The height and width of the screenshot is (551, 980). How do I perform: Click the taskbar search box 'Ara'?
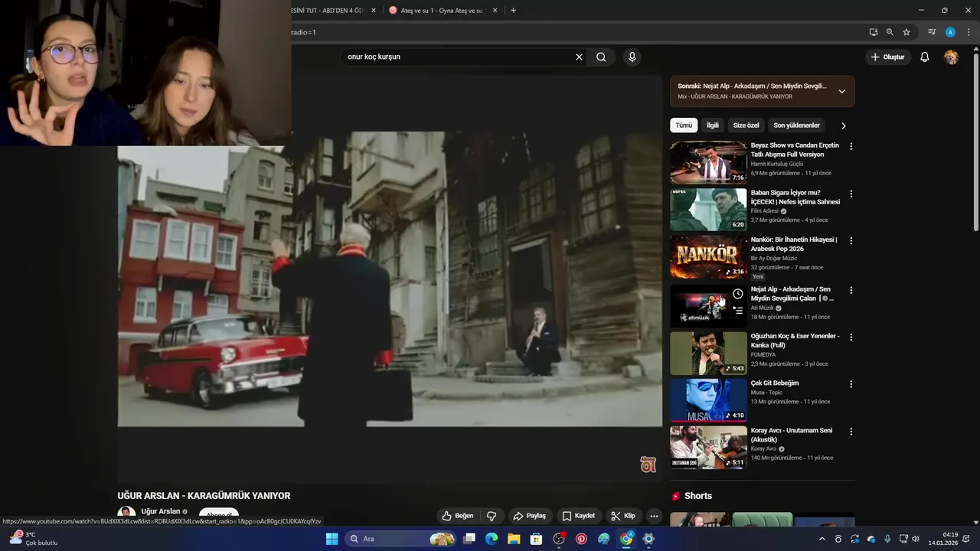click(400, 539)
